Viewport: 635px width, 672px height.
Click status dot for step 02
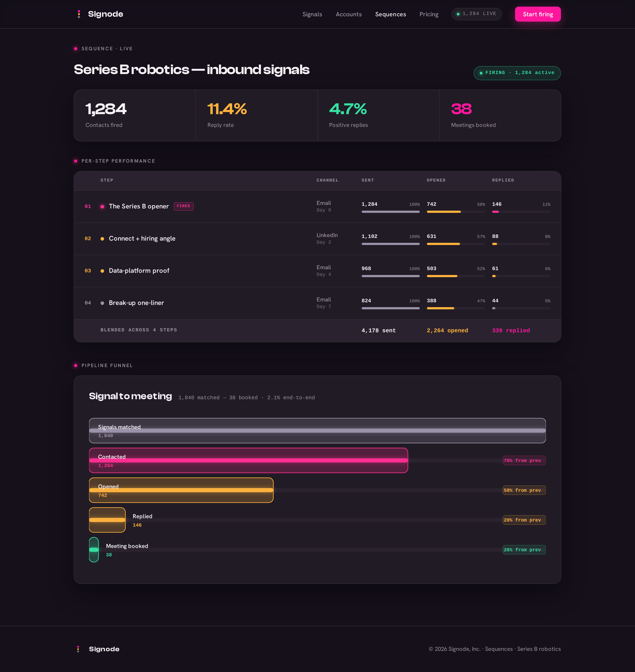pos(102,239)
